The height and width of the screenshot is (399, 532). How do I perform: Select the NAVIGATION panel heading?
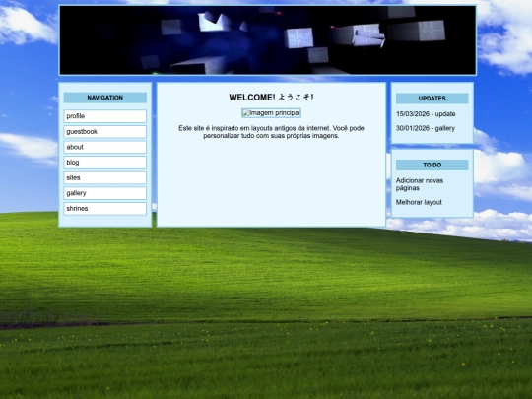pos(104,98)
